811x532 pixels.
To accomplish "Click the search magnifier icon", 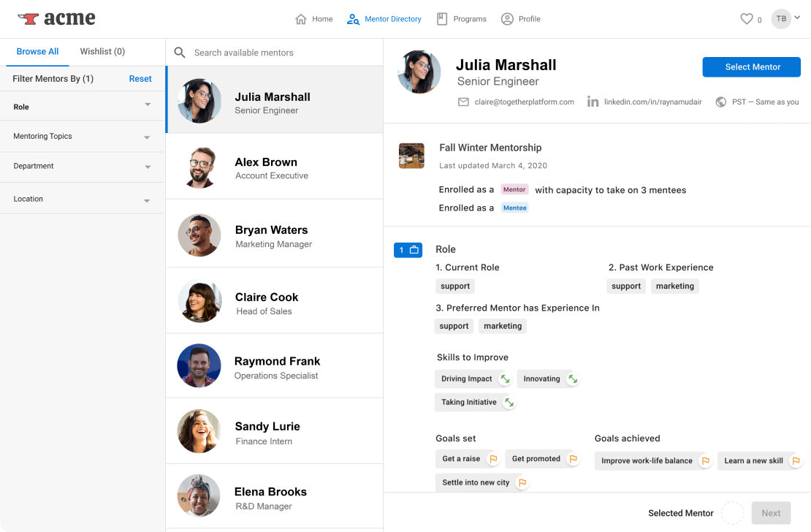I will pos(180,53).
